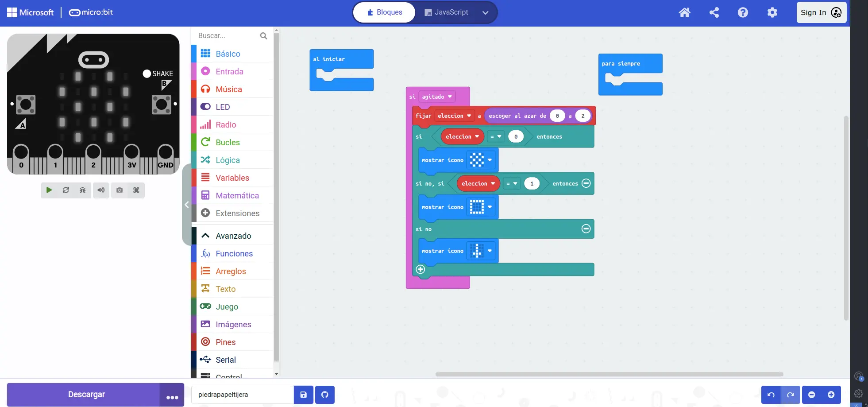This screenshot has width=868, height=407.
Task: Open the Share project icon
Action: point(714,12)
